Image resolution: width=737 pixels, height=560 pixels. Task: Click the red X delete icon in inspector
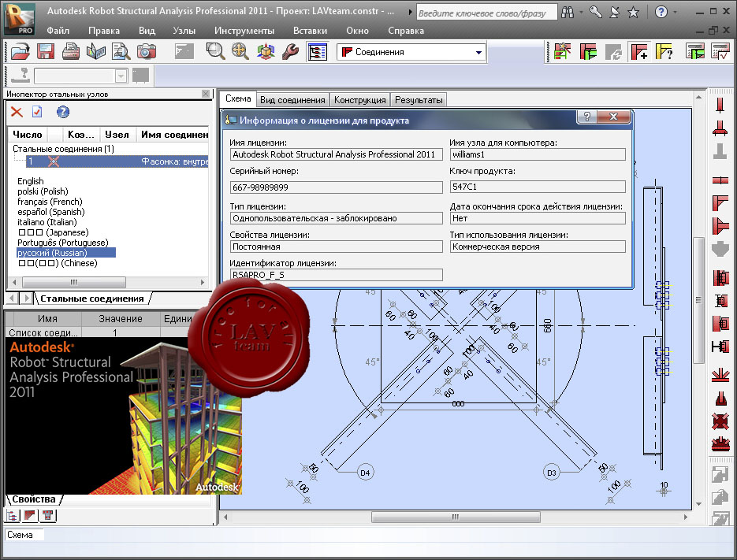pyautogui.click(x=17, y=112)
